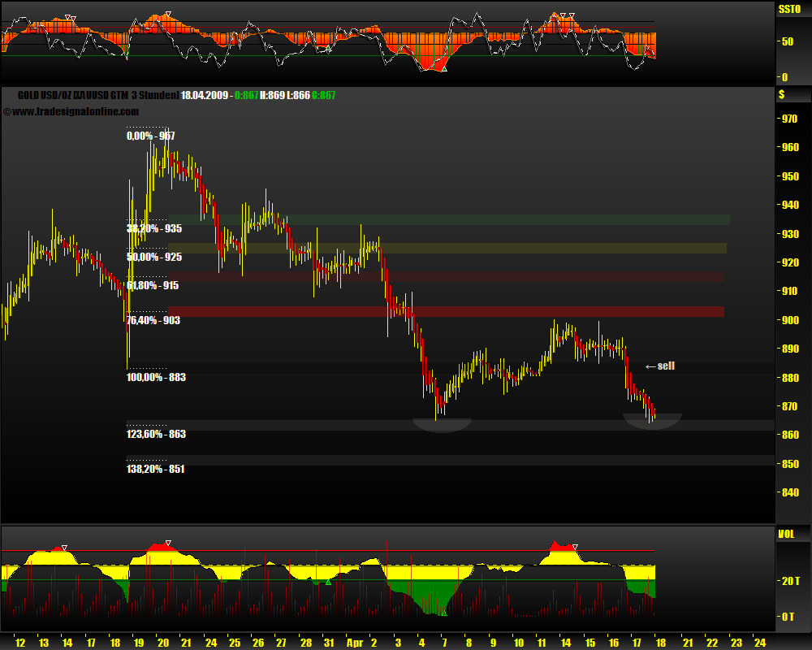The width and height of the screenshot is (812, 650).
Task: Click the Apr label on the time axis
Action: [354, 642]
